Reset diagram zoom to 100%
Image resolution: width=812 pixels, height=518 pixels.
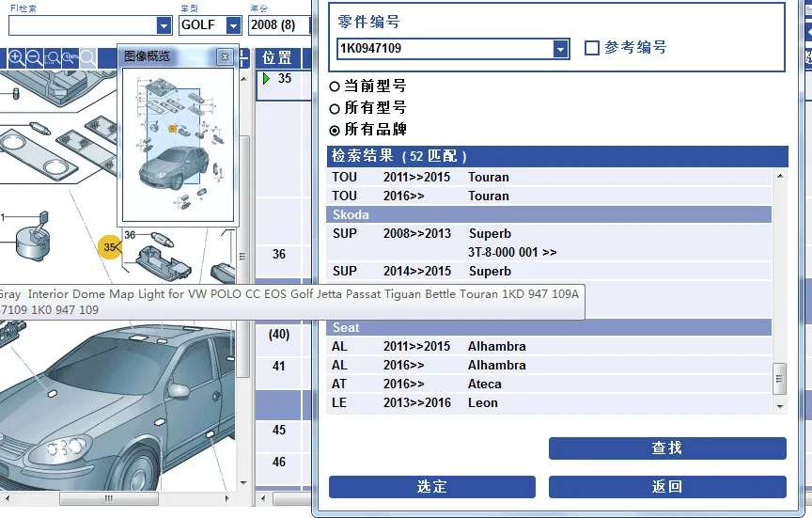point(70,57)
